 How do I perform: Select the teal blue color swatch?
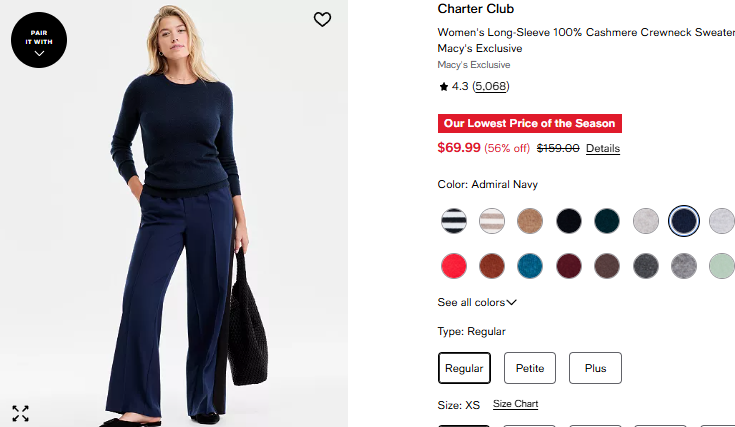click(x=530, y=266)
